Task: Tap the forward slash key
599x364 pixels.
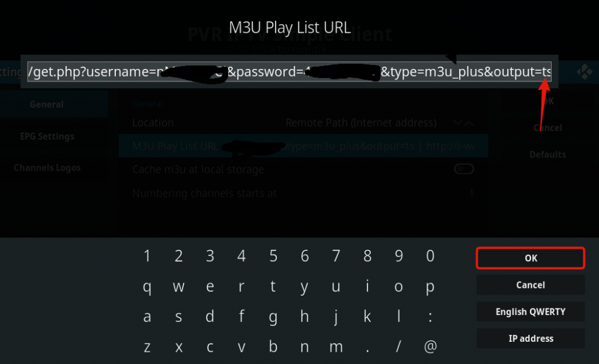Action: coord(398,346)
